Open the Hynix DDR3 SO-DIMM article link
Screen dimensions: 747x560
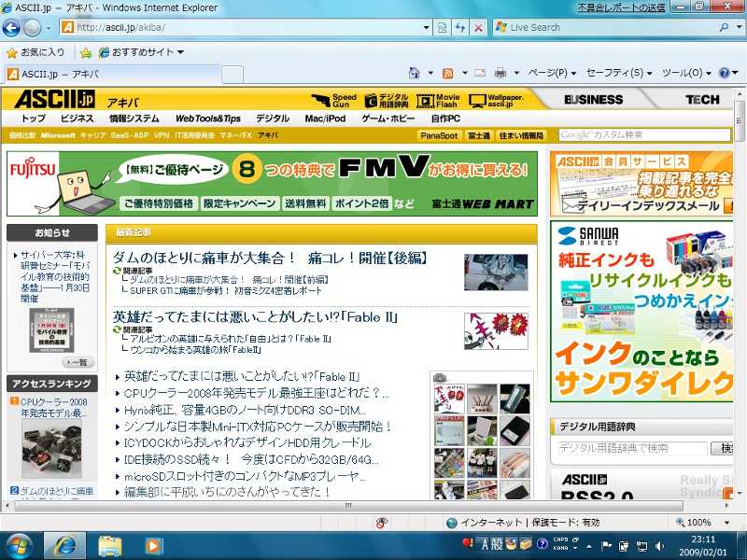click(245, 410)
